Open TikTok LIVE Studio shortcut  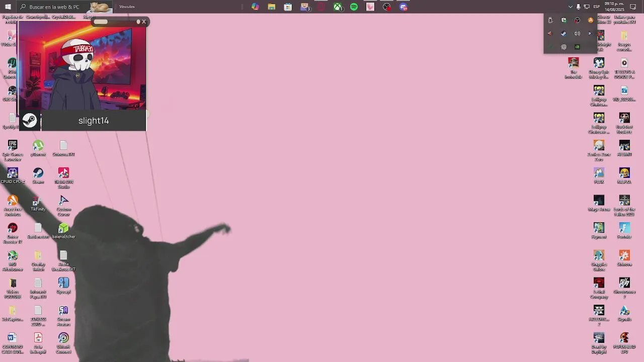click(x=63, y=178)
